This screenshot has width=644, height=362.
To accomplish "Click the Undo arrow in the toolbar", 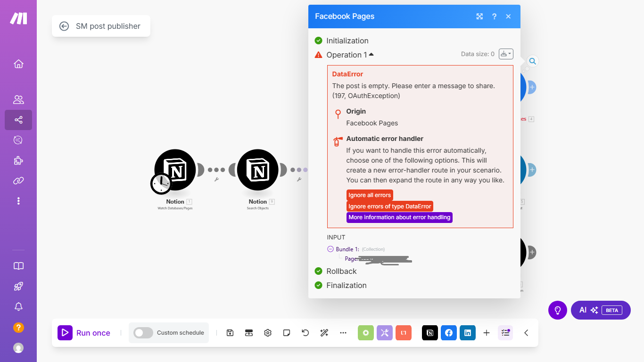I will click(x=305, y=333).
